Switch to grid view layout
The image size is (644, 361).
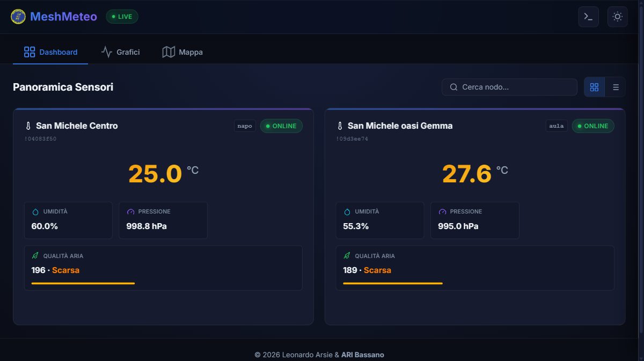click(x=594, y=87)
